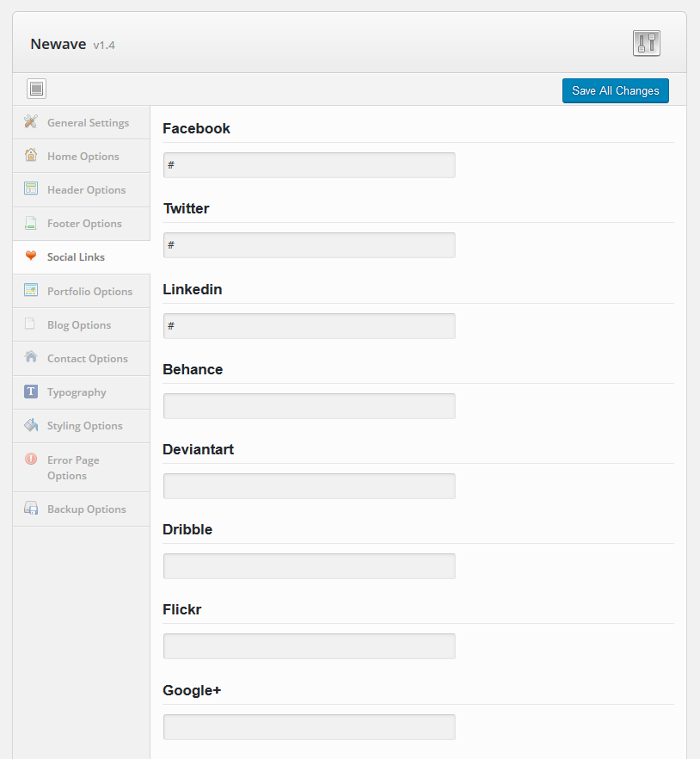Click the Flickr link text field

pos(309,646)
